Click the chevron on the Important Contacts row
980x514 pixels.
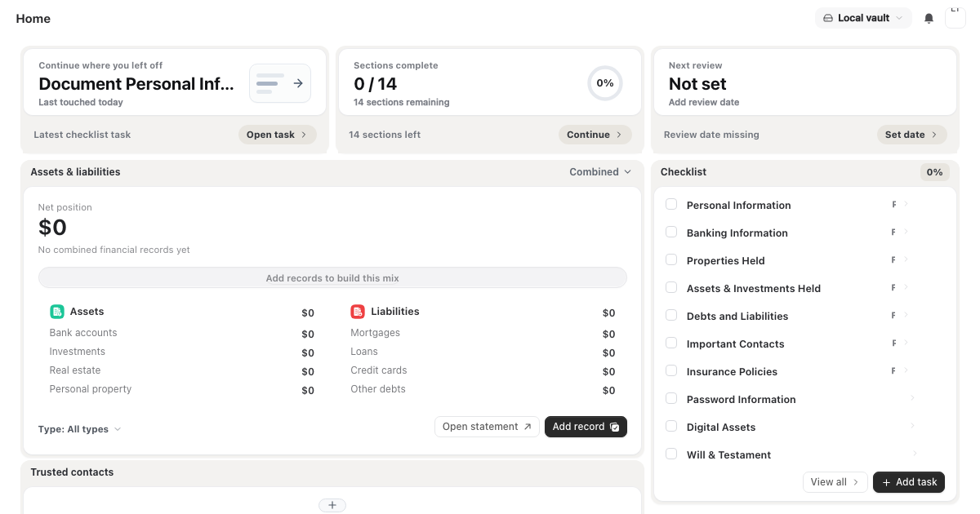(906, 343)
